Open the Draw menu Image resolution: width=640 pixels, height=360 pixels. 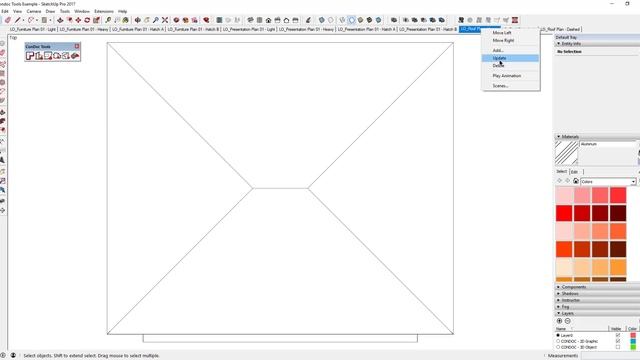[50, 11]
